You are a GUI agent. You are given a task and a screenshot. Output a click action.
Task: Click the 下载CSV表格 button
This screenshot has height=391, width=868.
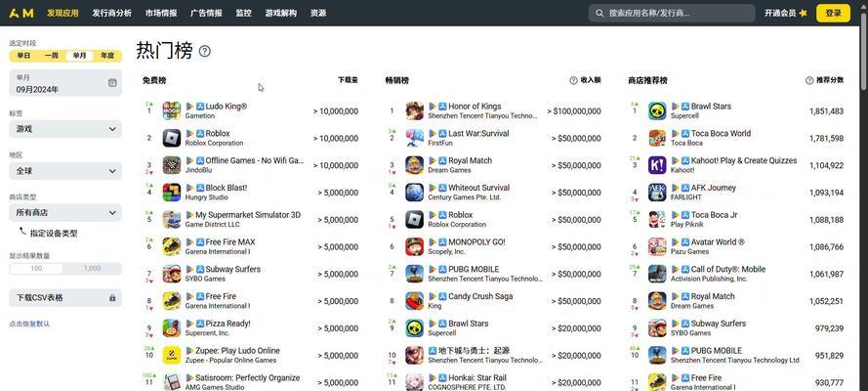(65, 298)
